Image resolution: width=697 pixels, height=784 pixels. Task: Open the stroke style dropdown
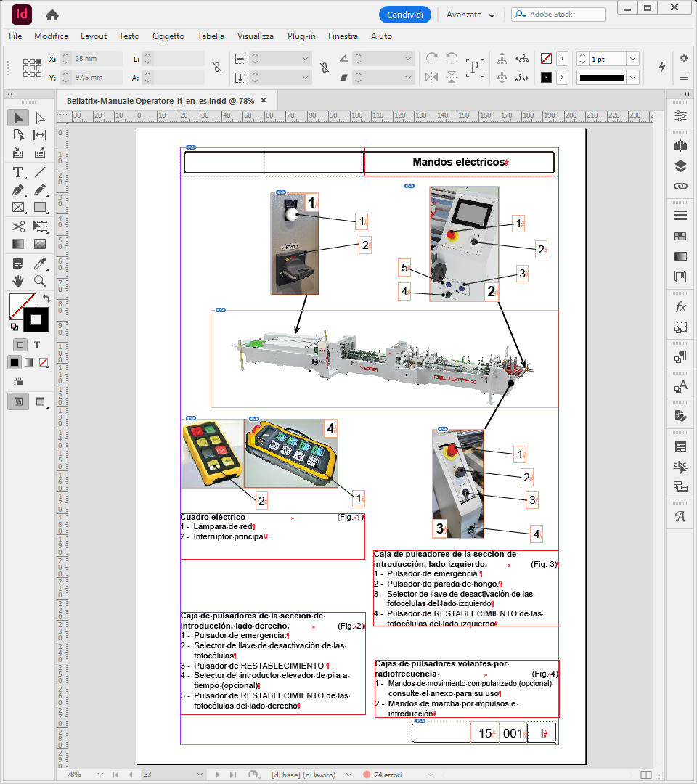(633, 77)
